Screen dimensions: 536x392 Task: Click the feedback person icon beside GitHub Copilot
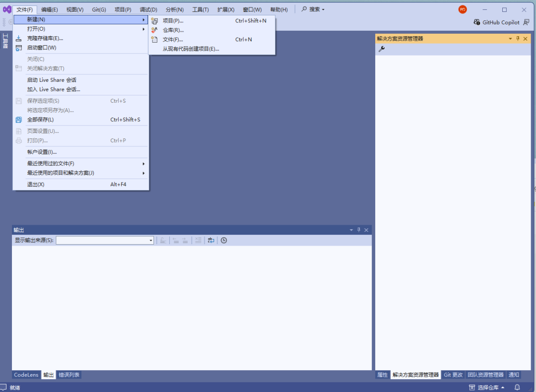pyautogui.click(x=527, y=22)
